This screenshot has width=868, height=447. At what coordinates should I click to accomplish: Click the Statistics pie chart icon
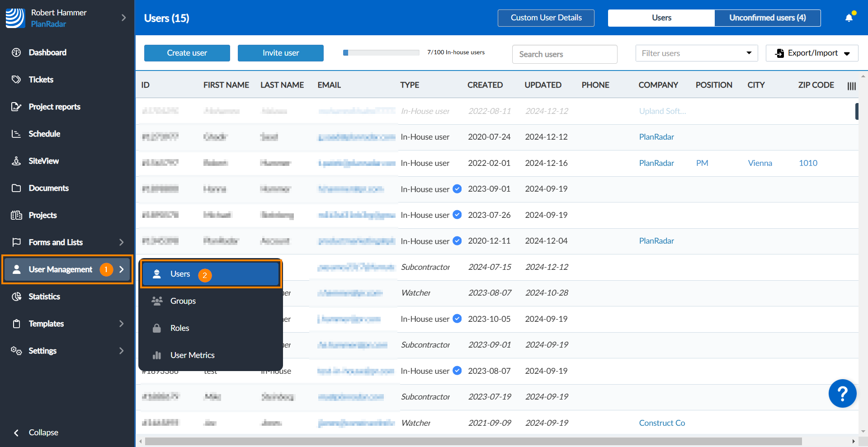16,296
